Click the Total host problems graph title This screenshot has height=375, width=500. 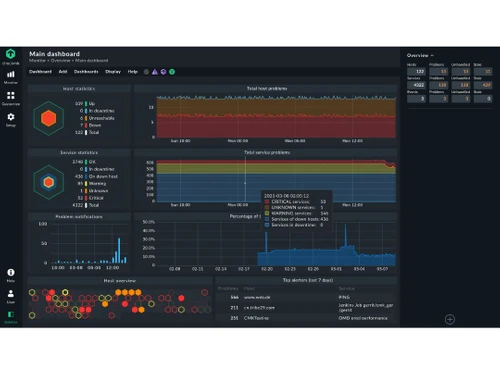(267, 89)
